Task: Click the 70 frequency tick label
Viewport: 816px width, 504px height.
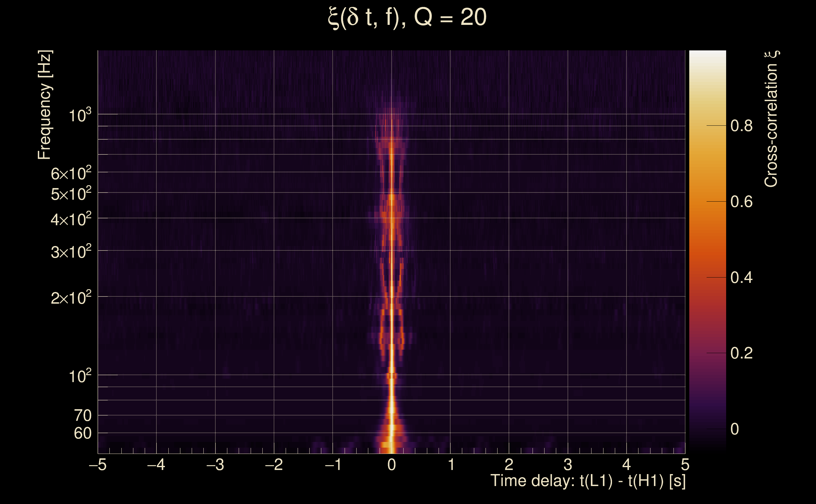Action: 82,416
